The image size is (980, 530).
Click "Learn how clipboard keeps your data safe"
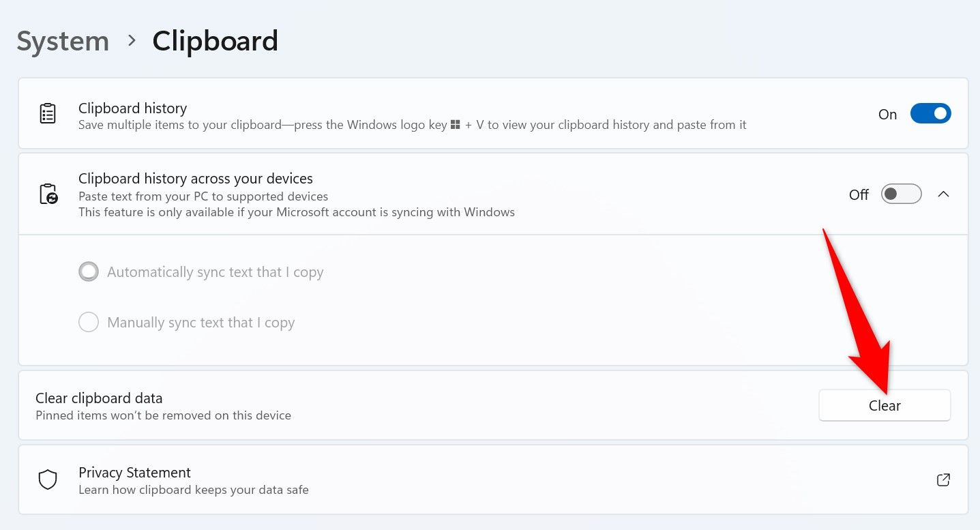193,490
